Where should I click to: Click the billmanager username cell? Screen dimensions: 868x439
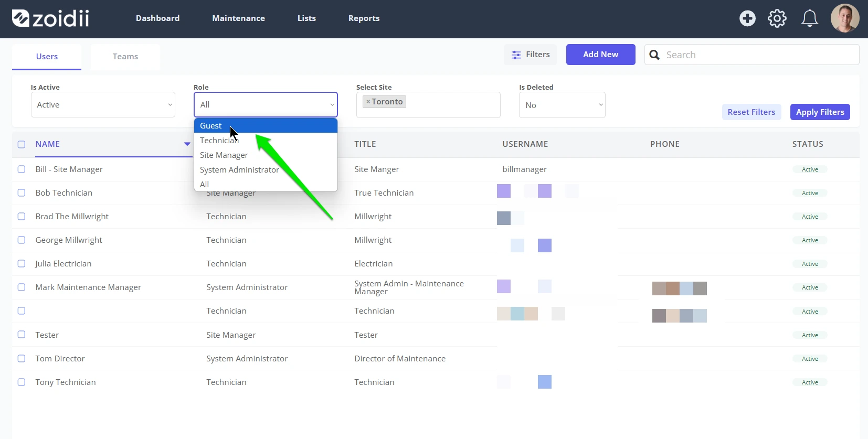pyautogui.click(x=524, y=169)
